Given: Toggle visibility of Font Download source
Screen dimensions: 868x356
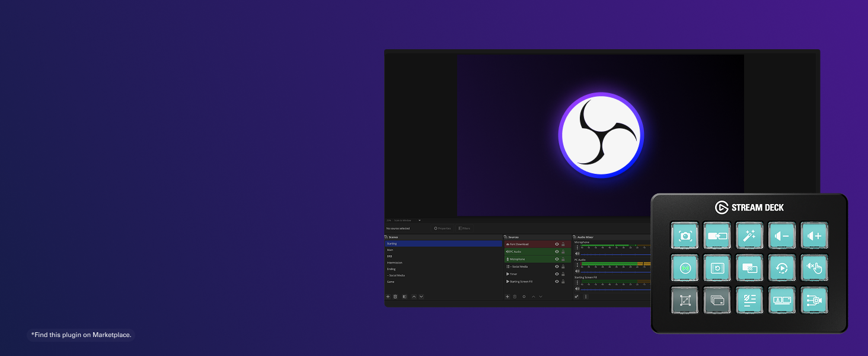Looking at the screenshot, I should point(557,244).
